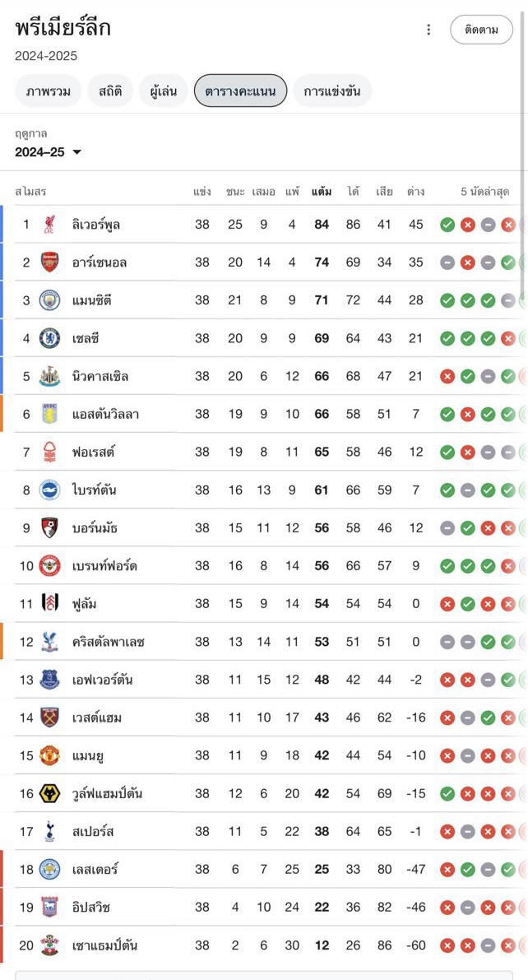Click Newcastle's first red loss result icon

coord(447,376)
